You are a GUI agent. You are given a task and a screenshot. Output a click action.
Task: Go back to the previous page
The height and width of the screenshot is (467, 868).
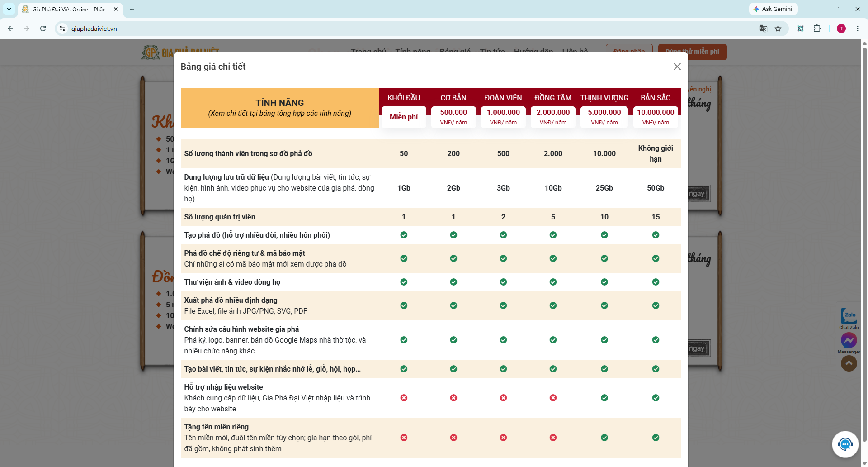click(x=10, y=29)
